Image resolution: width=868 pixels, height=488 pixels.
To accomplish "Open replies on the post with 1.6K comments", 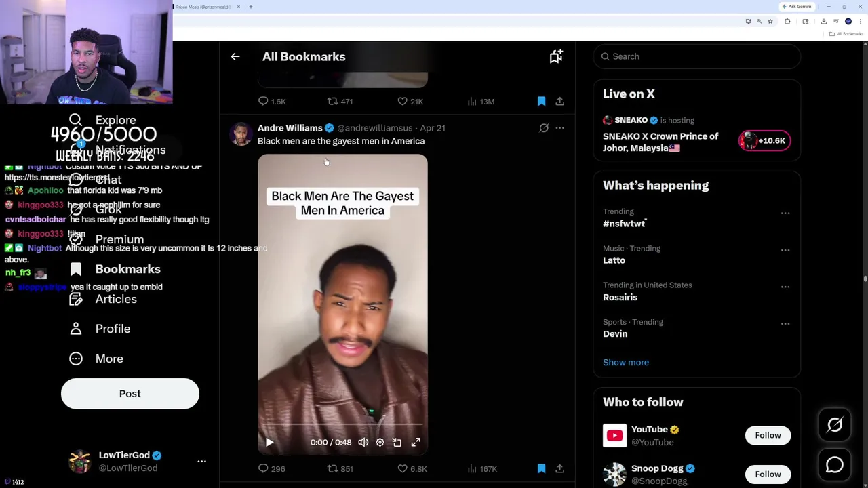I will click(x=271, y=101).
